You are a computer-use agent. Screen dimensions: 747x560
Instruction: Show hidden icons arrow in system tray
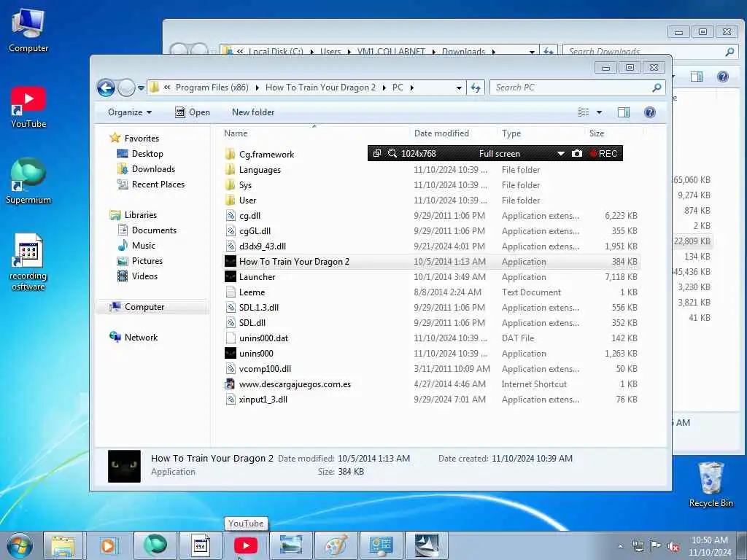620,546
